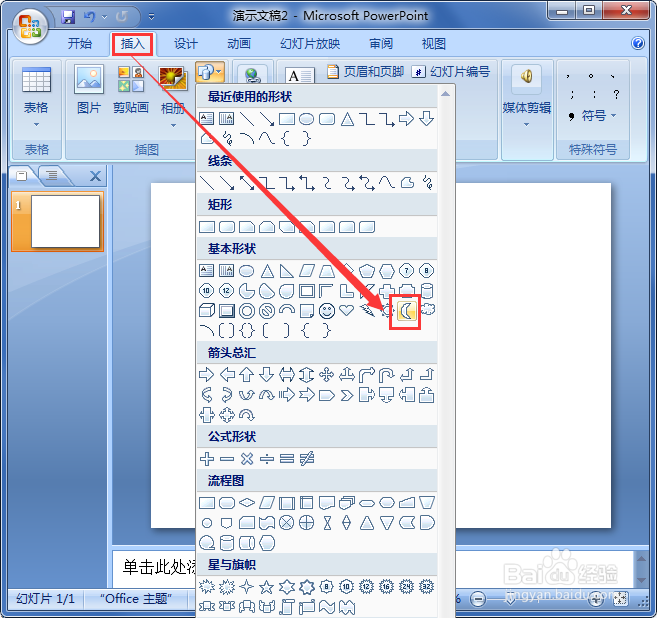Switch to Outline tab in the pane
This screenshot has width=657, height=618.
pos(52,175)
